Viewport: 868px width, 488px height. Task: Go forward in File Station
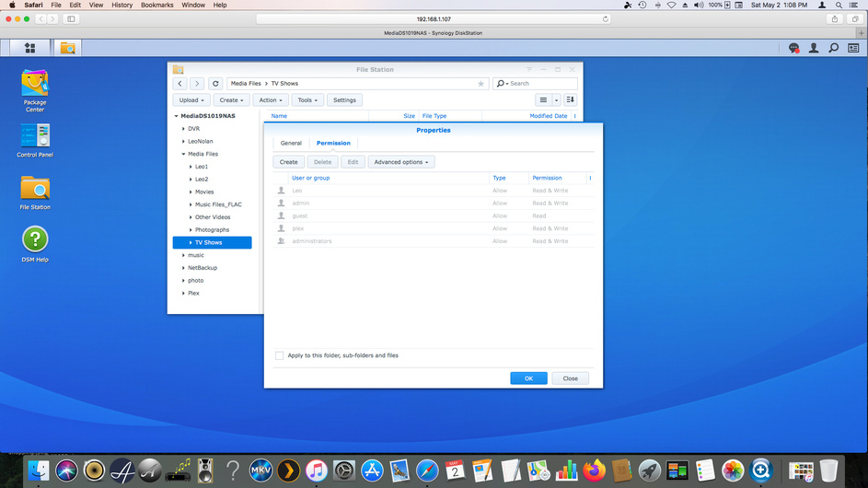pos(197,84)
